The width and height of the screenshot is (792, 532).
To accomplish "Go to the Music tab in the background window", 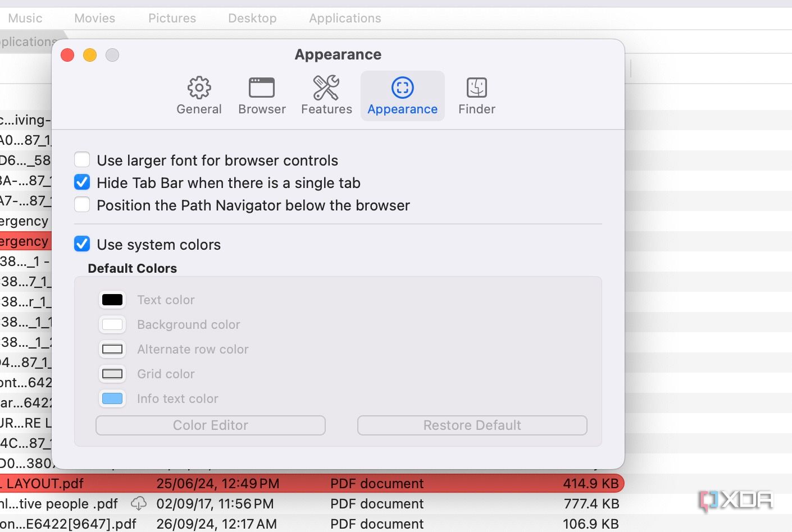I will point(25,18).
